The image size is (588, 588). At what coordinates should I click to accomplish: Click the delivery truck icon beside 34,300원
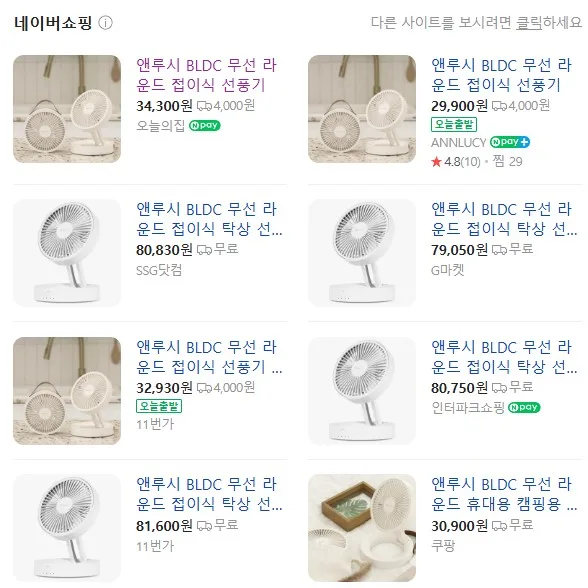click(x=204, y=106)
